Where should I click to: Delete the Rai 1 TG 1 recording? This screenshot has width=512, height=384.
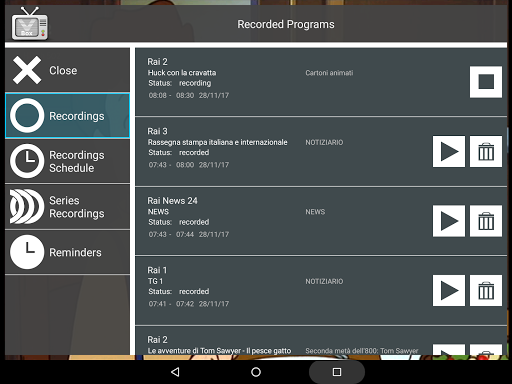[x=486, y=290]
